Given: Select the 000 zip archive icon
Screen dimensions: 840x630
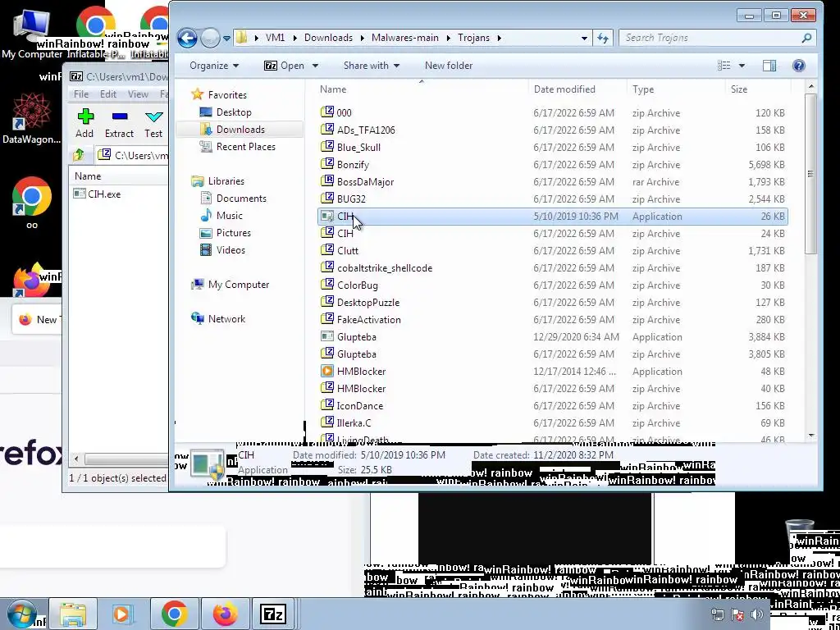Looking at the screenshot, I should [327, 112].
